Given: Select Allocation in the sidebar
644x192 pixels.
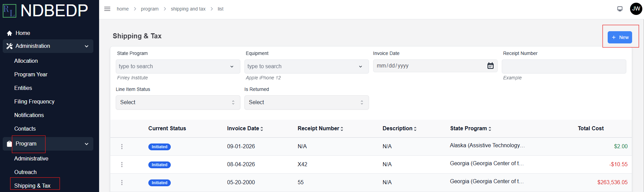Looking at the screenshot, I should (26, 61).
